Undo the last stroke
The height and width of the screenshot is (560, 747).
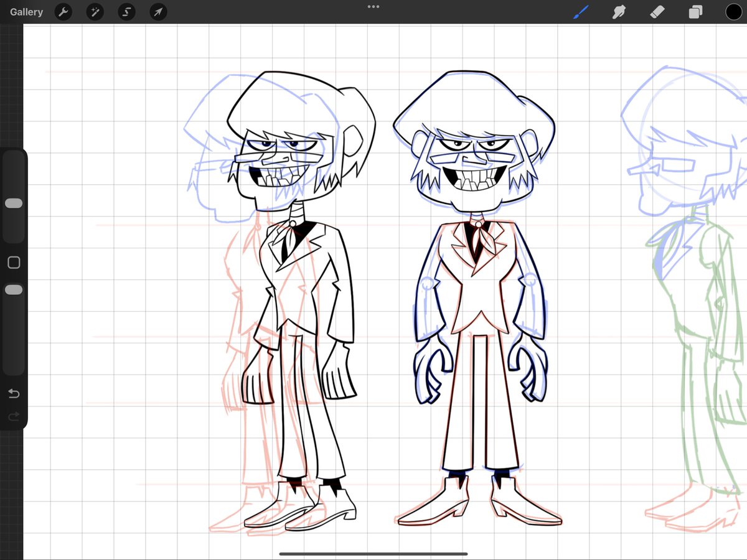[x=14, y=393]
